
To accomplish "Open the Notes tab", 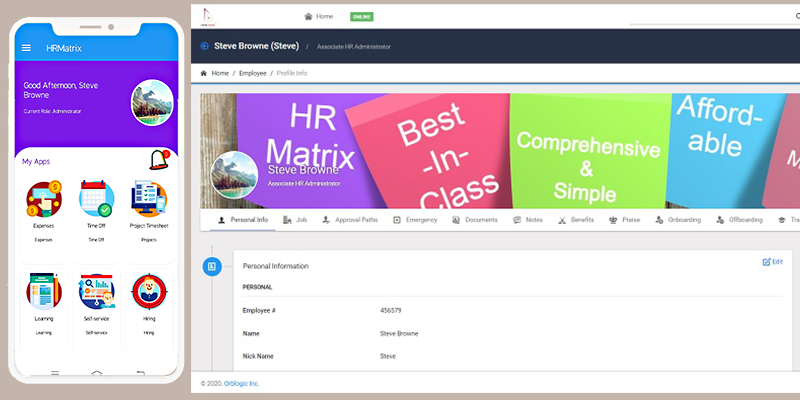I will point(528,220).
